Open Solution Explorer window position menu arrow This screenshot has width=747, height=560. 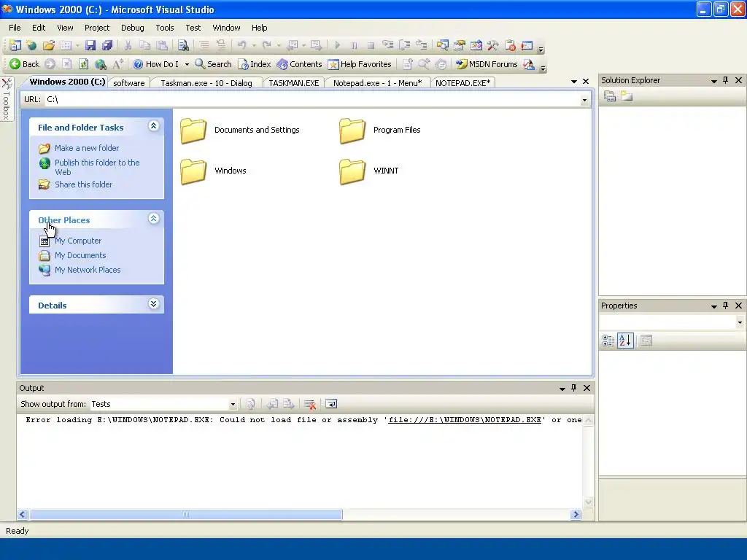tap(713, 81)
